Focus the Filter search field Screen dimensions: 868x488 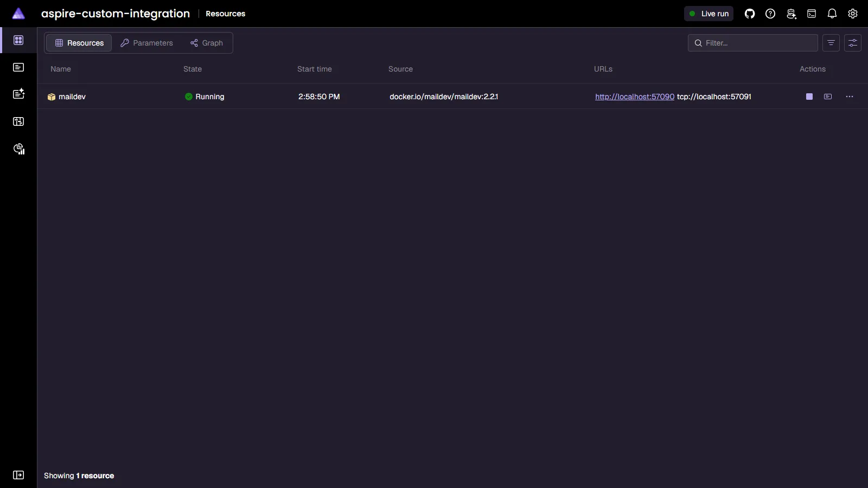point(753,43)
